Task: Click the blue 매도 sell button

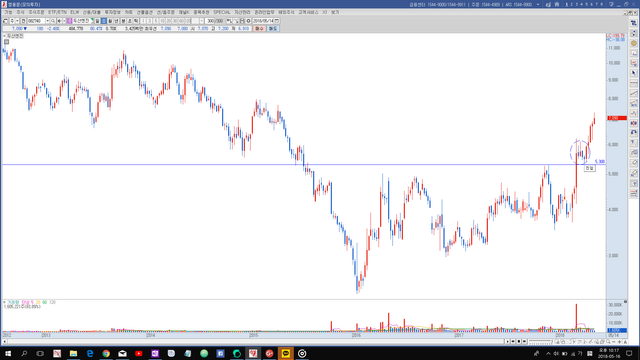Action: click(x=273, y=29)
